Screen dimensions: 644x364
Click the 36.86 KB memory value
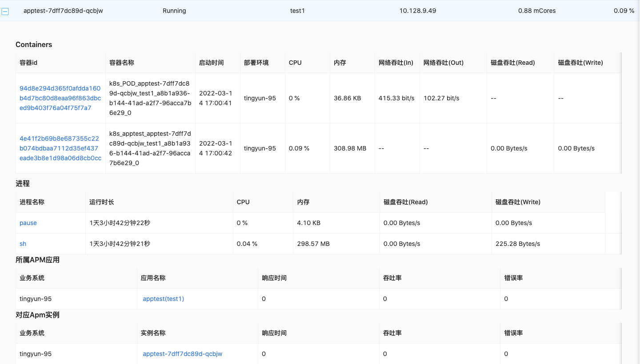point(347,98)
